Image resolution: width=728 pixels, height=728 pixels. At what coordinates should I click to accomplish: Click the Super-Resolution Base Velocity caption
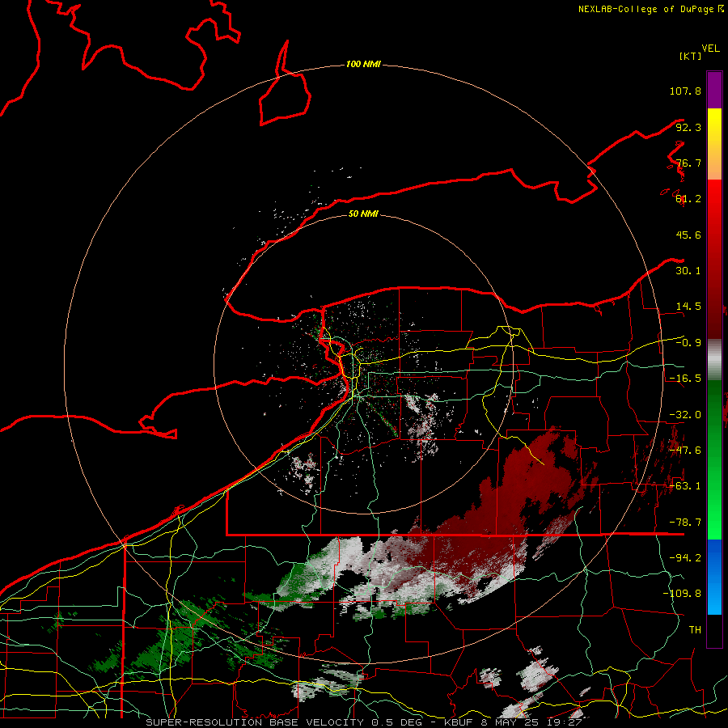click(x=363, y=722)
